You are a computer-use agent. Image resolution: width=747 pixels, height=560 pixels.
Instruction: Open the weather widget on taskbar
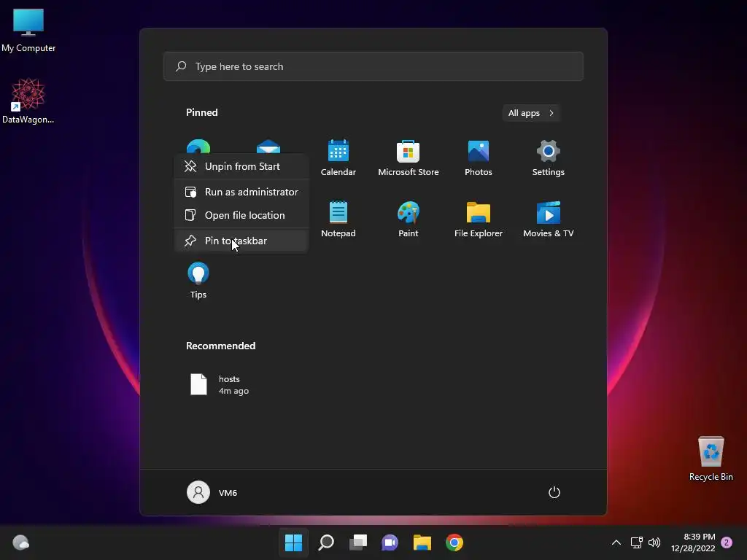point(20,542)
